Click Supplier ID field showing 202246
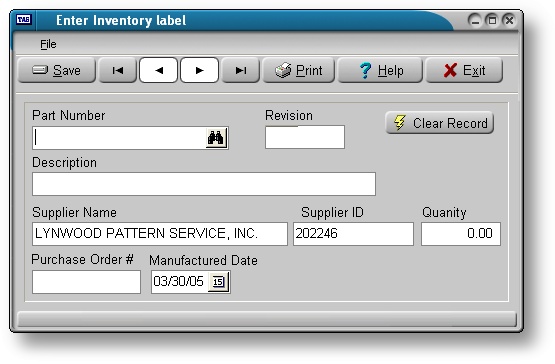The image size is (555, 364). [x=353, y=234]
